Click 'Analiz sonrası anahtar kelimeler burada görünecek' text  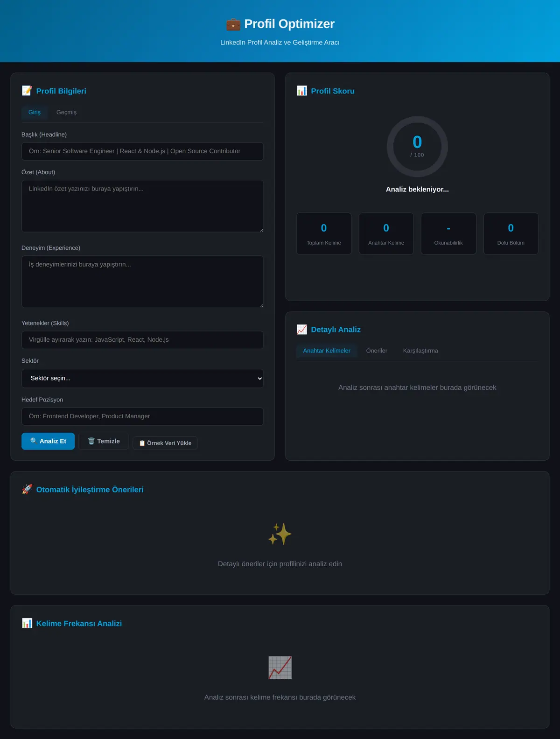pyautogui.click(x=417, y=387)
